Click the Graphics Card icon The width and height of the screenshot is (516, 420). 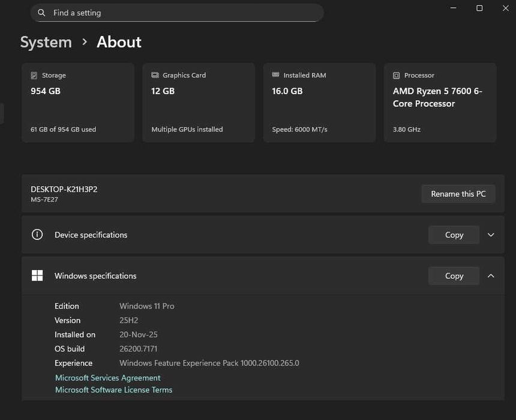pyautogui.click(x=155, y=76)
